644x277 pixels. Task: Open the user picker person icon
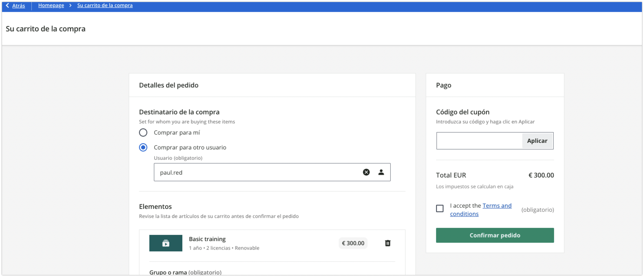[381, 172]
